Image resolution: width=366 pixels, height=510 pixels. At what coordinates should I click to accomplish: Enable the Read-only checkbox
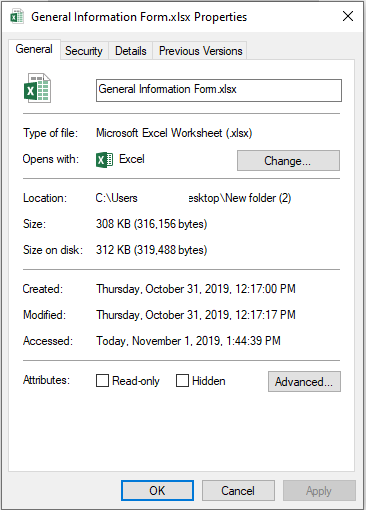click(102, 380)
